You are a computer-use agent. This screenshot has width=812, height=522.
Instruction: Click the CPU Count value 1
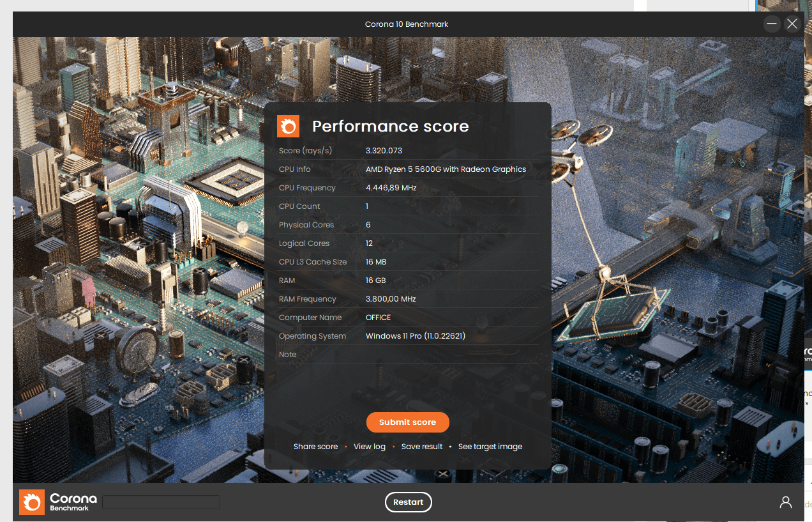click(x=367, y=206)
